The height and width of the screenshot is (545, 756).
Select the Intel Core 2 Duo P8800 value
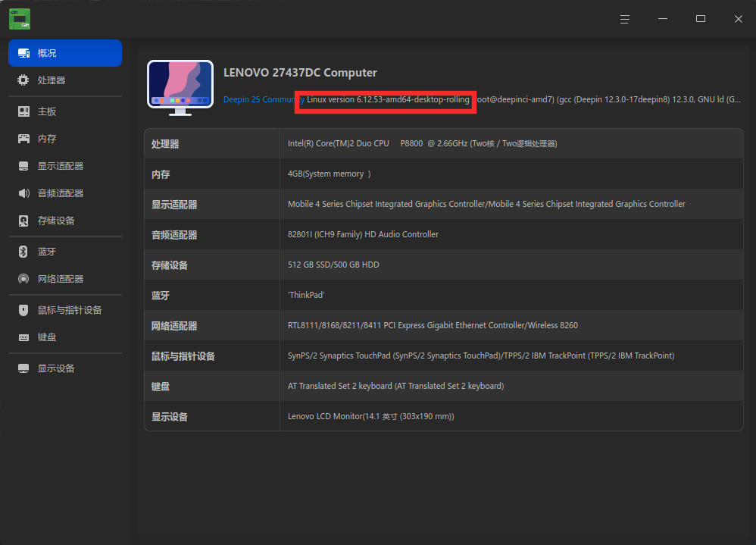(x=423, y=144)
